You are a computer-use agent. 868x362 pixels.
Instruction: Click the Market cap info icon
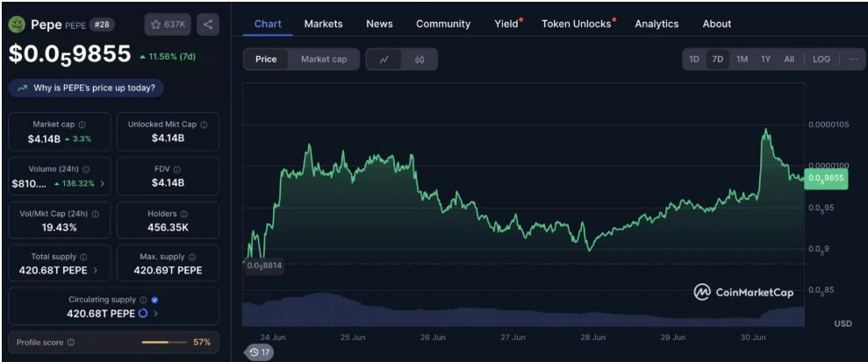[x=82, y=125]
